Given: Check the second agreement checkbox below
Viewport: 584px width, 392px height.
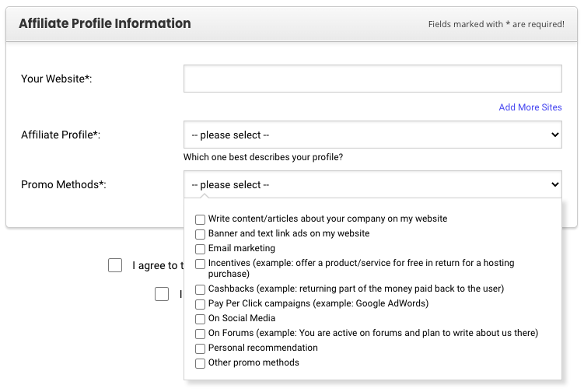Looking at the screenshot, I should (x=162, y=294).
